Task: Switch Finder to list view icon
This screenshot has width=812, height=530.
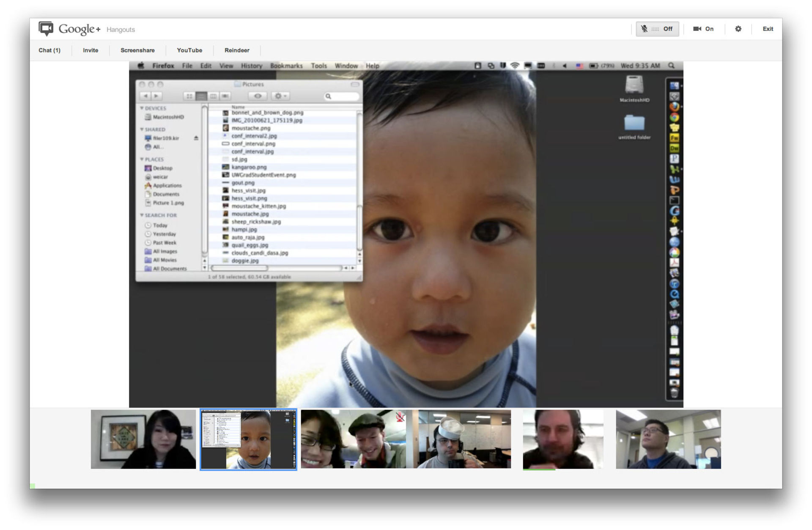Action: [201, 96]
